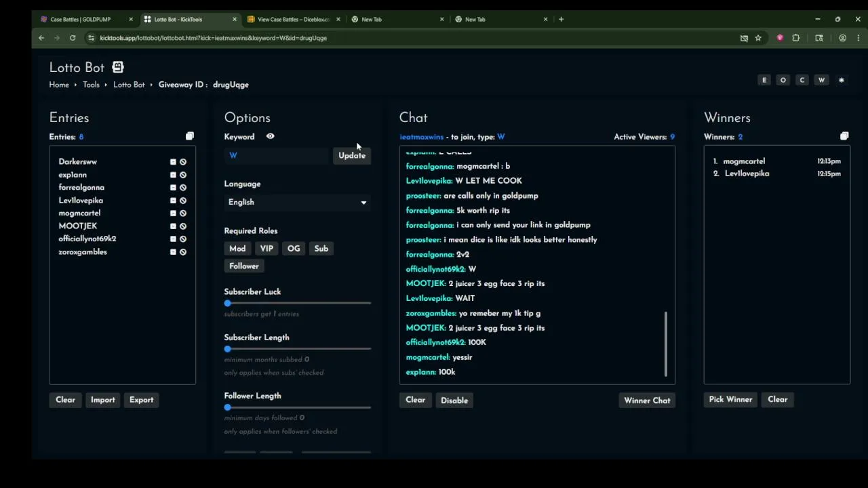Screen dimensions: 868x488
Task: Remove zoroxgambles entry with the minus icon
Action: click(173, 252)
